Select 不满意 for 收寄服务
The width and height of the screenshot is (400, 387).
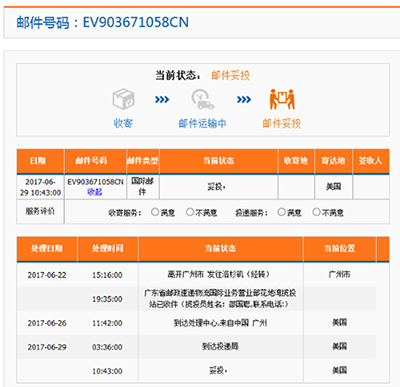coord(190,212)
